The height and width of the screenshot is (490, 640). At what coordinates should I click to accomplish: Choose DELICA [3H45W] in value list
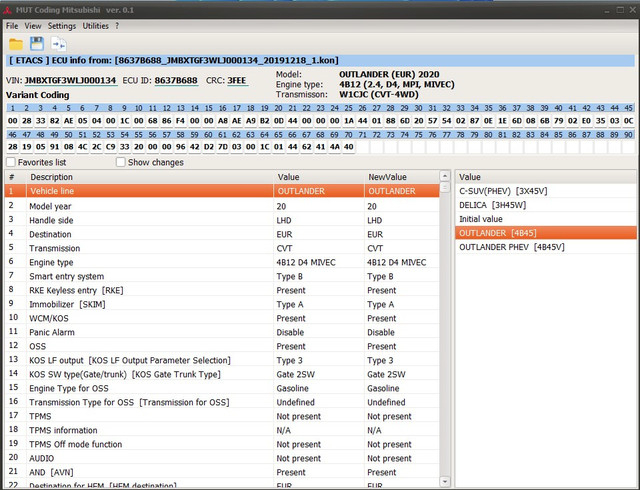tap(494, 204)
